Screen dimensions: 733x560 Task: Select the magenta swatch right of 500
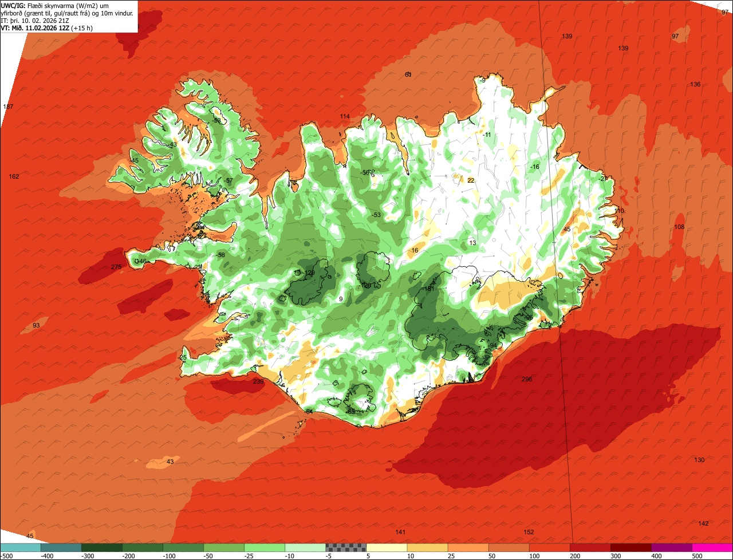tap(712, 547)
